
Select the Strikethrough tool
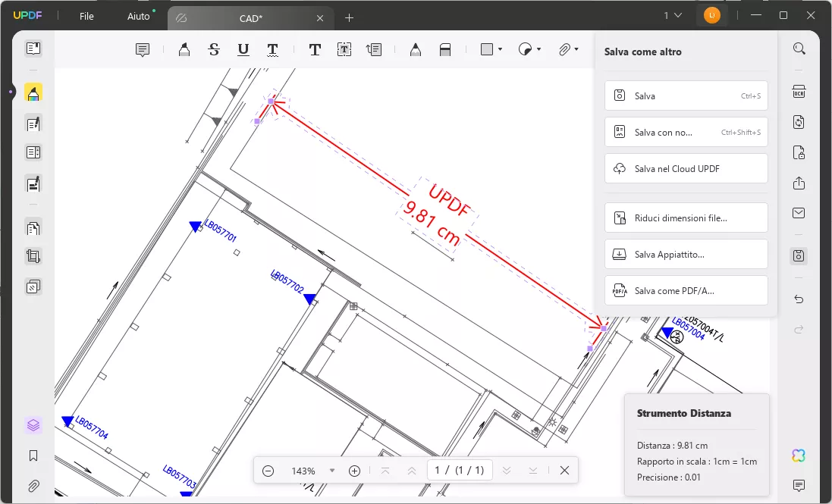point(214,50)
